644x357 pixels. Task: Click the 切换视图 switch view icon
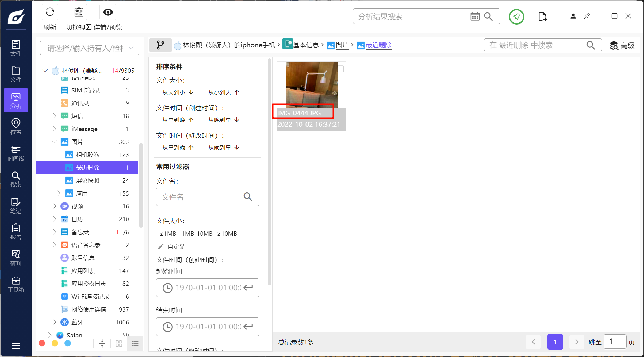click(79, 12)
